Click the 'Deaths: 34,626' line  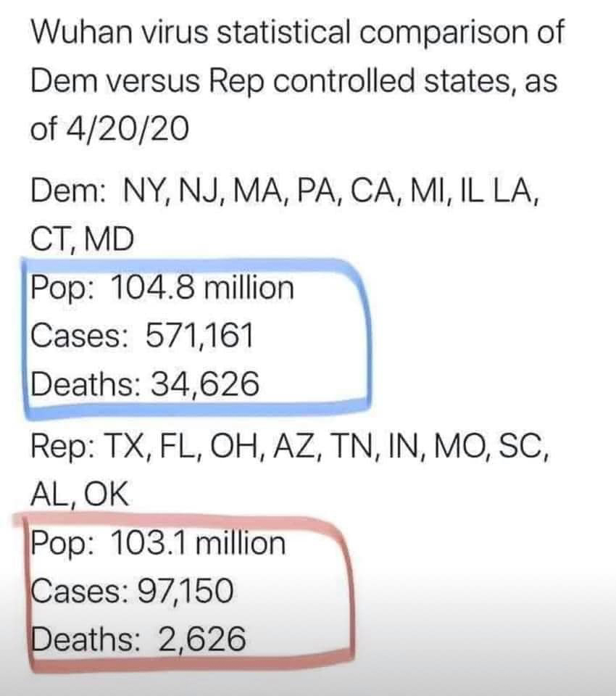(145, 384)
